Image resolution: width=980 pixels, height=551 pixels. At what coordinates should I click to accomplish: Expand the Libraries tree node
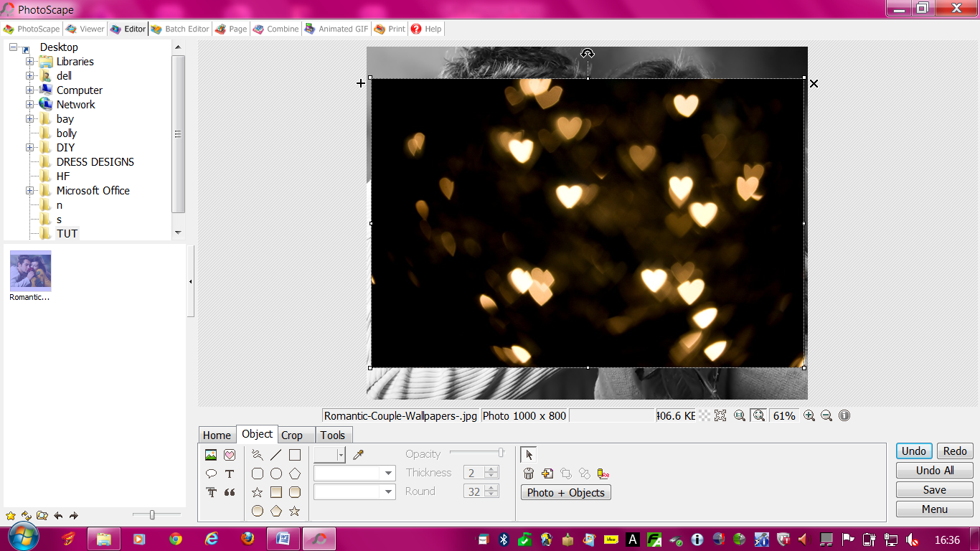click(30, 62)
